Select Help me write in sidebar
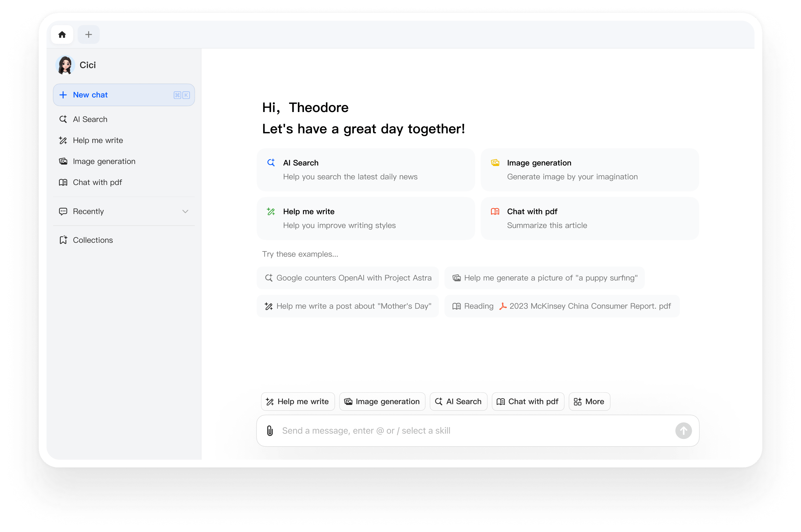This screenshot has height=532, width=801. (98, 140)
